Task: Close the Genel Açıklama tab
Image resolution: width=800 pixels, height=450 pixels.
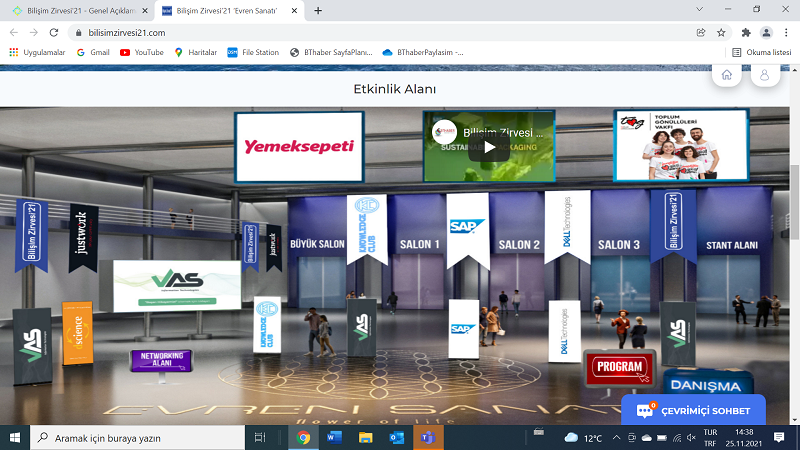Action: pos(145,10)
